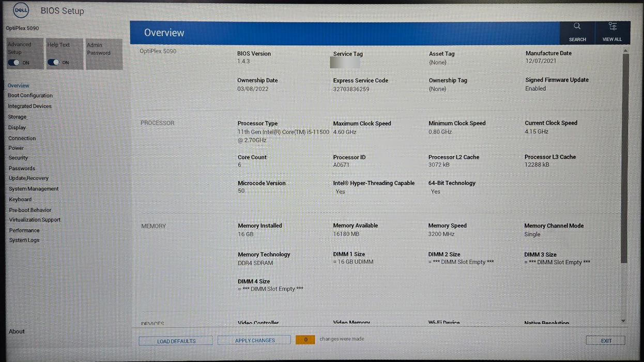Click Processor L2 Cache 3072 kB

pos(439,165)
